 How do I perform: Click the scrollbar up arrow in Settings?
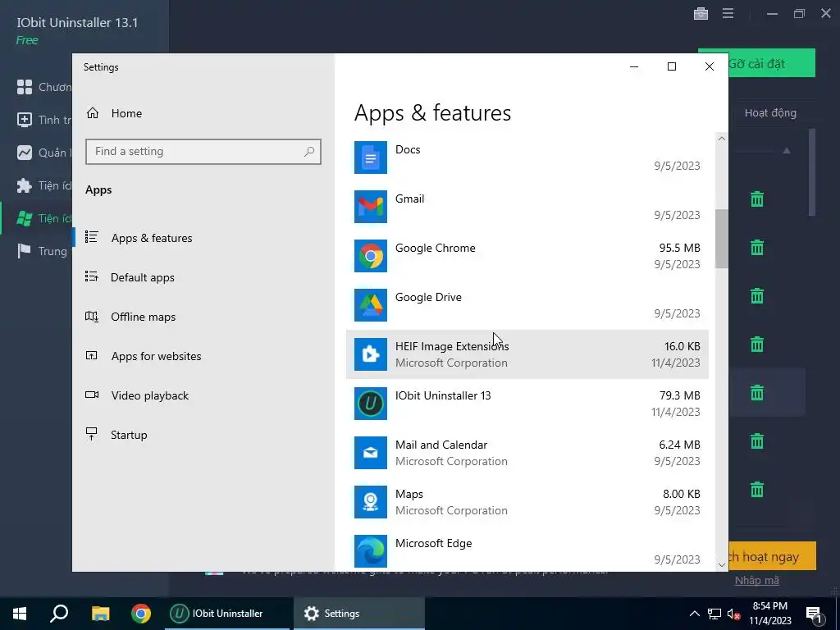pos(721,139)
